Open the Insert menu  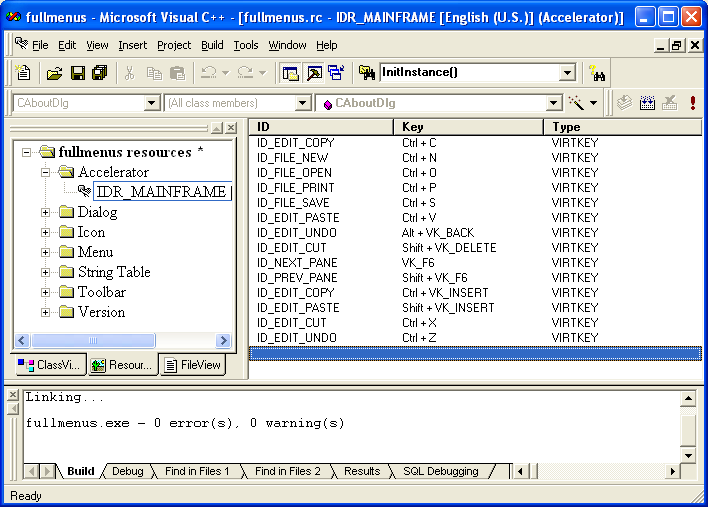click(132, 45)
